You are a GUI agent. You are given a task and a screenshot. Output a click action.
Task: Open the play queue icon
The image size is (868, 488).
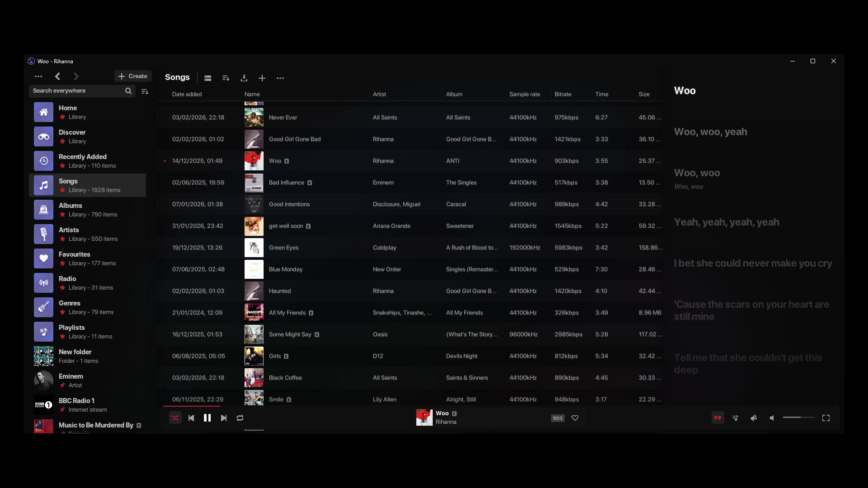(736, 418)
